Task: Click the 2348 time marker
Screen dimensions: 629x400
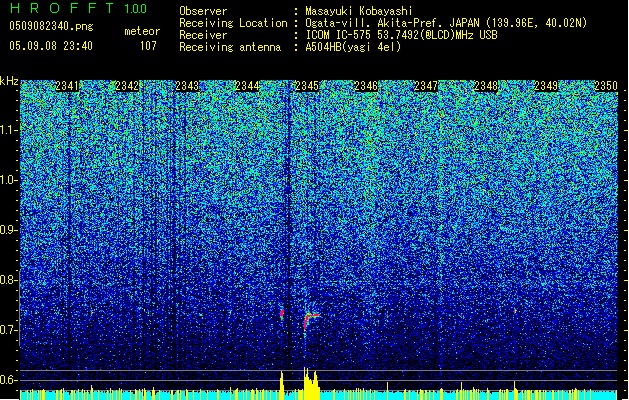Action: pos(486,86)
